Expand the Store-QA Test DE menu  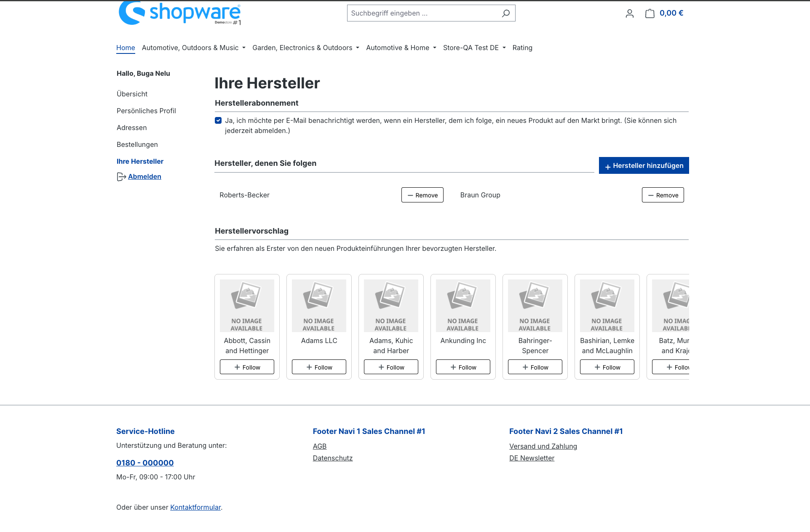point(471,48)
